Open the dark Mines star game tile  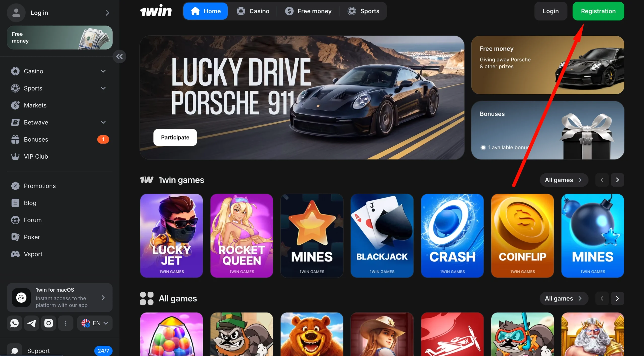(x=312, y=236)
